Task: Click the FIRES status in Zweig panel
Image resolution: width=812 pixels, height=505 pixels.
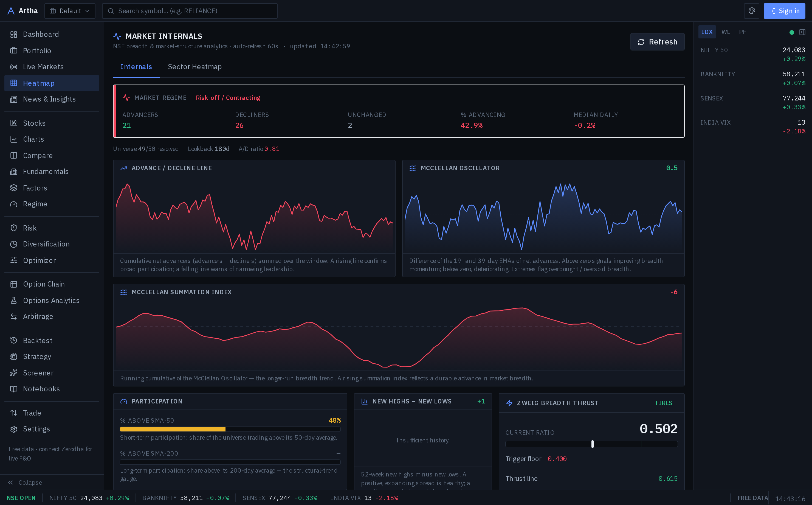Action: pos(664,403)
